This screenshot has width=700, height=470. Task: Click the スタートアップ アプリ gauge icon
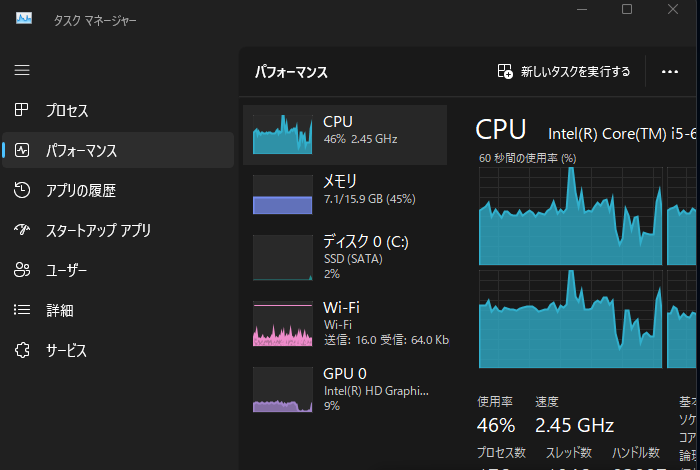point(22,230)
